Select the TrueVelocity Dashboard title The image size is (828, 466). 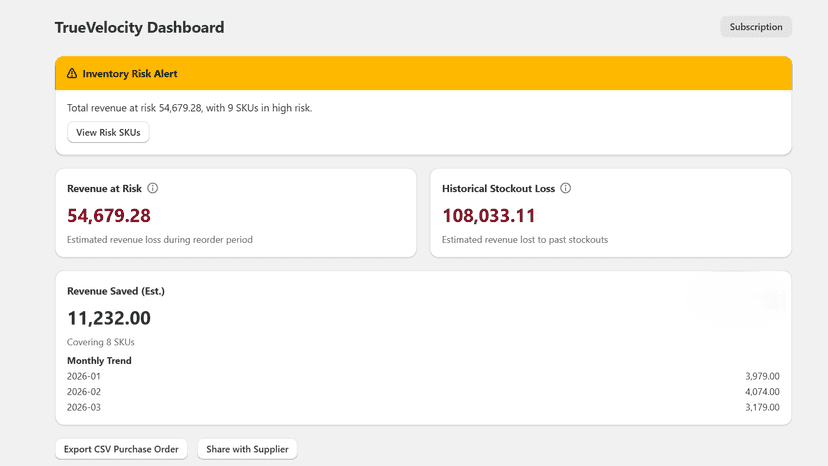(139, 27)
